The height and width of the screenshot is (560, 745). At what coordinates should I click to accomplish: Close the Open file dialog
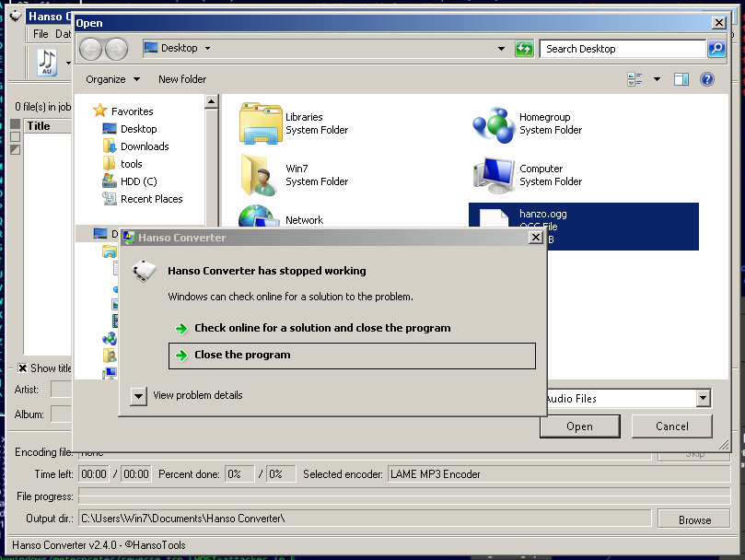click(x=719, y=23)
